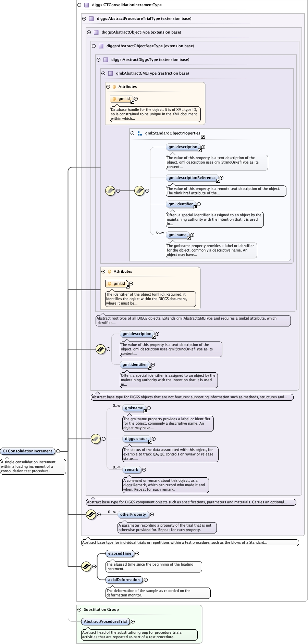Image resolution: width=308 pixels, height=644 pixels.
Task: Follow the reference arrow under gml:StandardObjectProperties title
Action: (x=203, y=137)
